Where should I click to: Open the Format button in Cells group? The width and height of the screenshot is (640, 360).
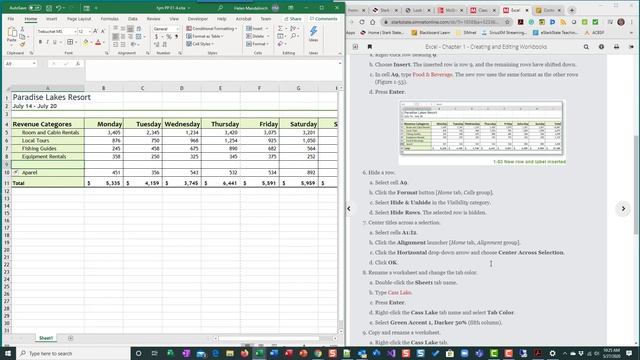(257, 44)
